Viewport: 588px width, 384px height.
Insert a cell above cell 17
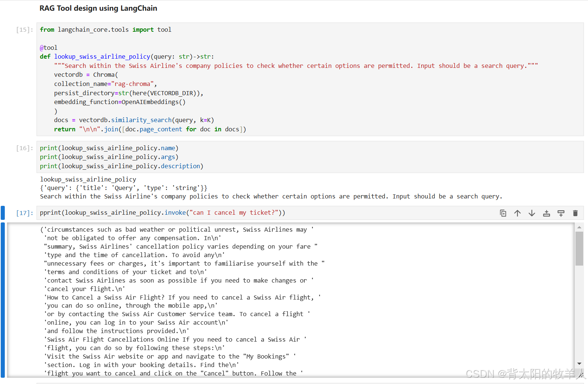click(546, 213)
